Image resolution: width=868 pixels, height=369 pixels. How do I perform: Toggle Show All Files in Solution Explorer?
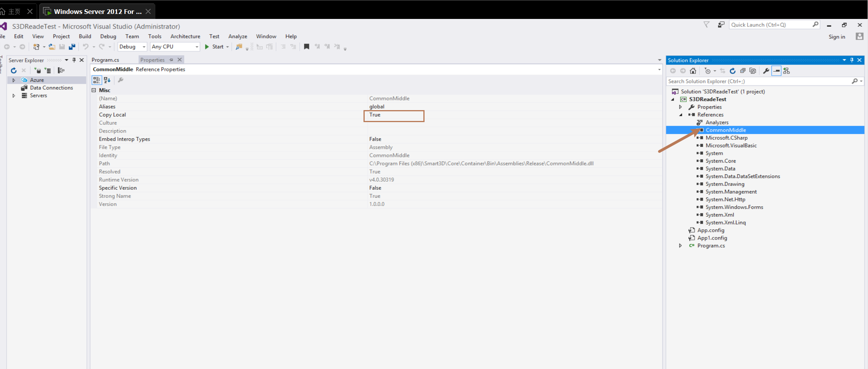click(x=752, y=71)
